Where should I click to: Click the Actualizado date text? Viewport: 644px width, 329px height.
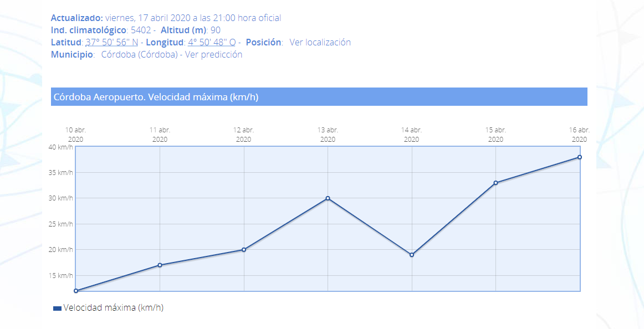(193, 18)
